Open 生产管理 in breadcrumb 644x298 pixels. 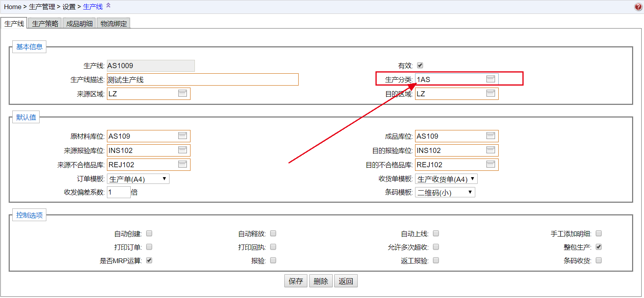[x=42, y=7]
